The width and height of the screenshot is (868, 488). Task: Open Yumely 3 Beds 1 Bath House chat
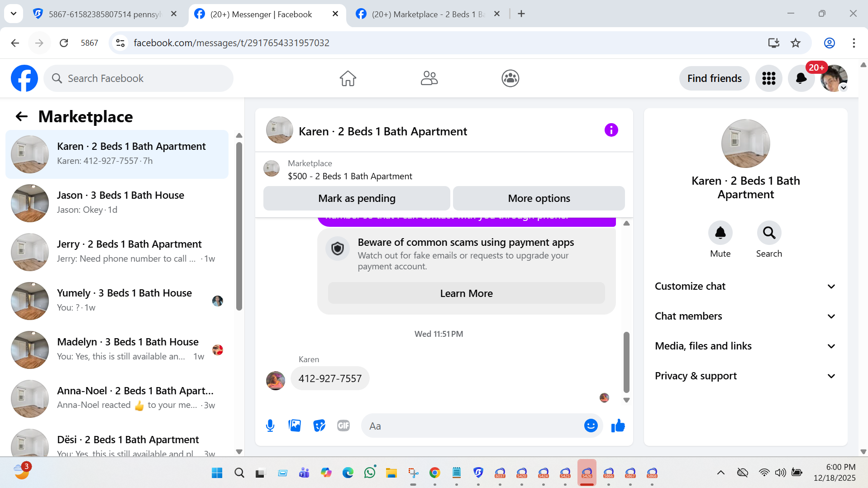coord(117,301)
